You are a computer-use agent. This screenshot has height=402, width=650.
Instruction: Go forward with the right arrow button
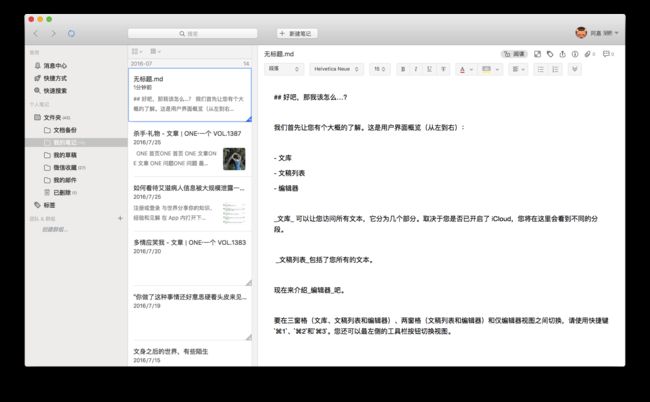click(x=53, y=34)
